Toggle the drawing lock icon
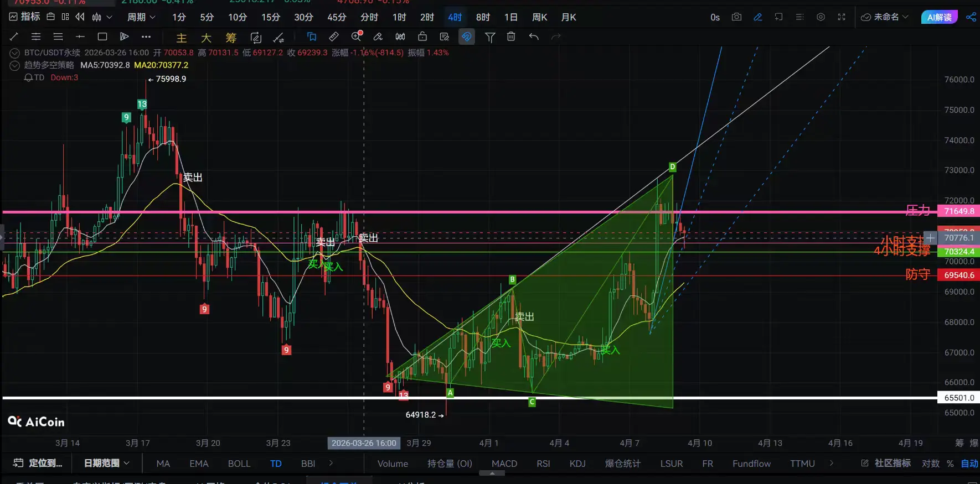This screenshot has height=484, width=980. [422, 37]
